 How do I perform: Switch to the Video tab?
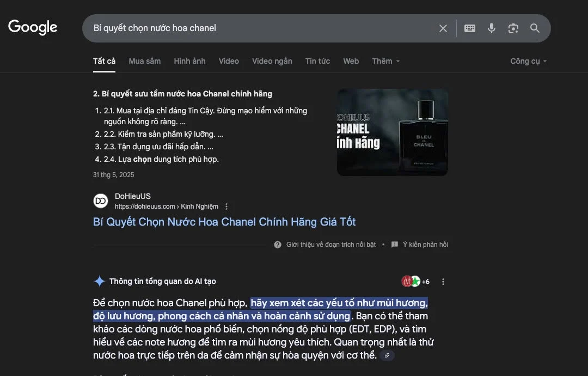(x=229, y=61)
